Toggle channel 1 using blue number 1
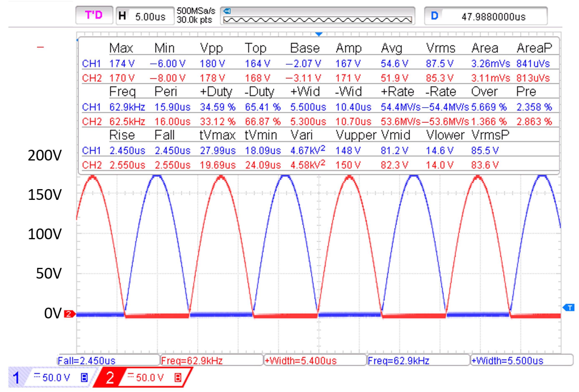Image resolution: width=579 pixels, height=392 pixels. click(x=16, y=378)
